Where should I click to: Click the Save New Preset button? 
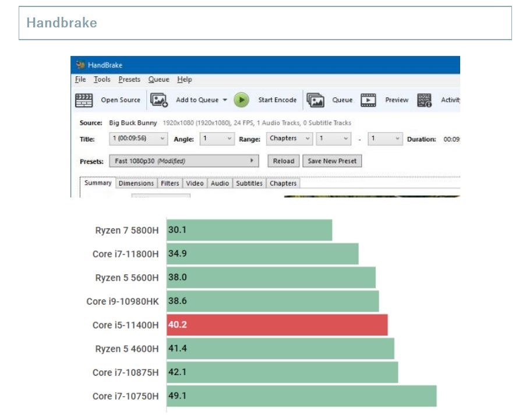click(332, 161)
